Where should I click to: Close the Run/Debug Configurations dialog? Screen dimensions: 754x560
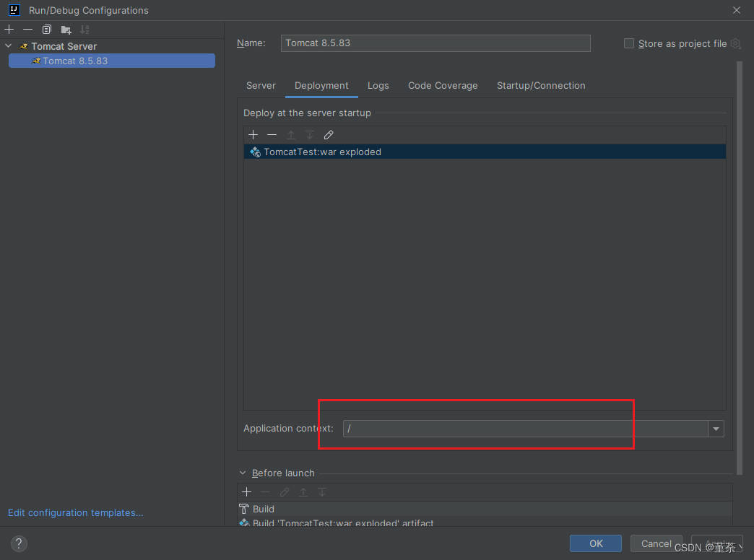pos(736,10)
